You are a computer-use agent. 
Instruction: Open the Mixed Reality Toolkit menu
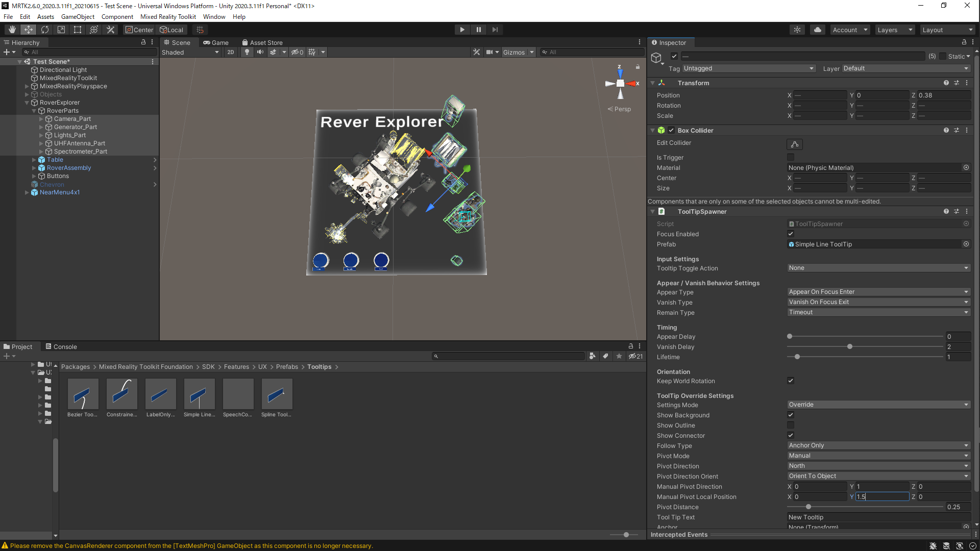click(x=168, y=17)
